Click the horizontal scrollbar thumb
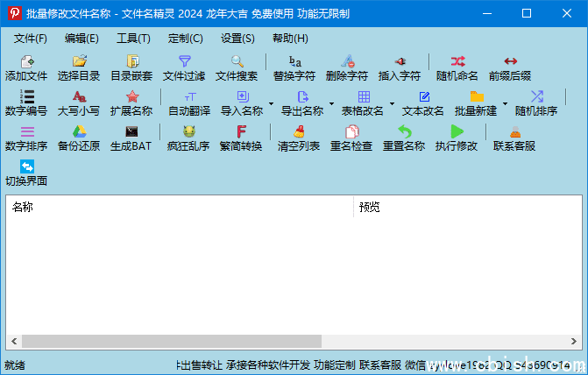Viewport: 588px width, 375px height. click(x=172, y=341)
